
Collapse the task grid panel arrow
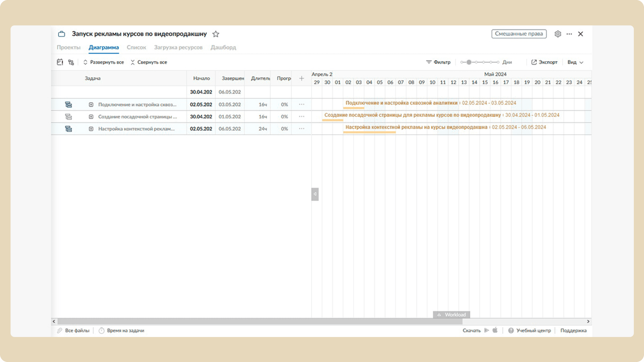(315, 194)
